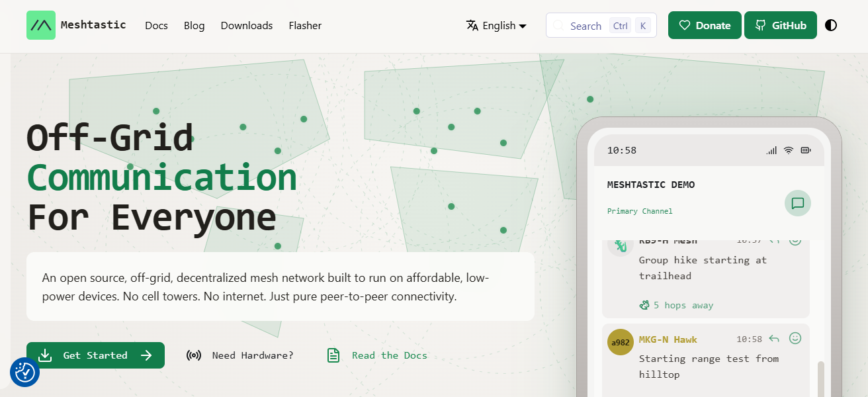
Task: Click the Donate button
Action: pos(705,25)
